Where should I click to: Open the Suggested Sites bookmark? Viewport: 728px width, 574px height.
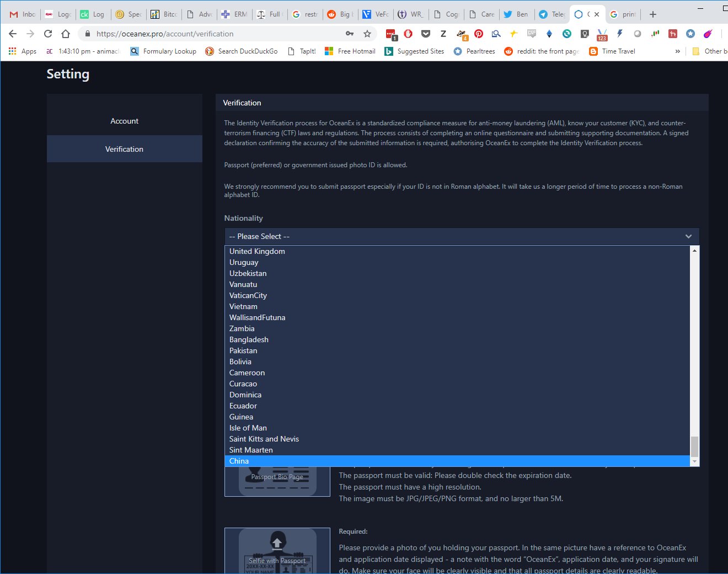[x=414, y=51]
